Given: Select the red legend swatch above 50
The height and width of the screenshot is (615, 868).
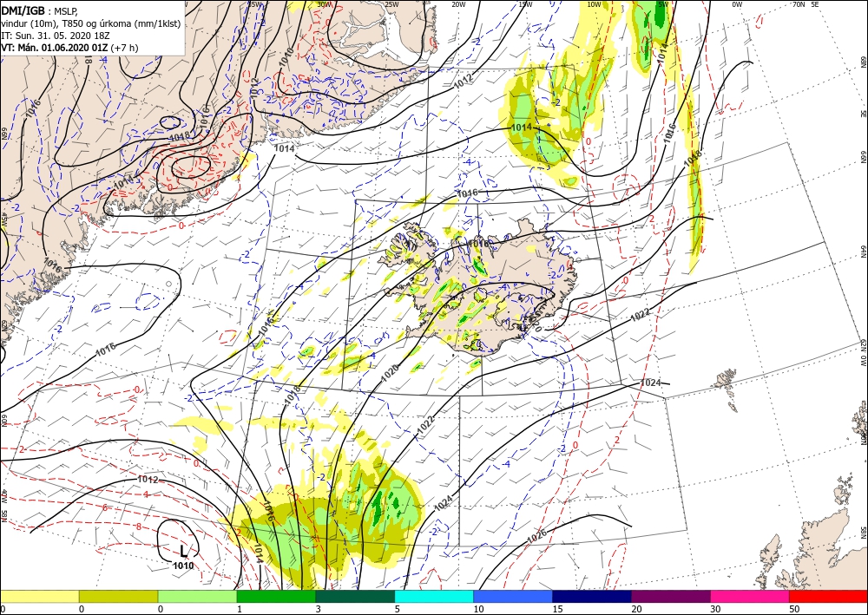Looking at the screenshot, I should [828, 596].
